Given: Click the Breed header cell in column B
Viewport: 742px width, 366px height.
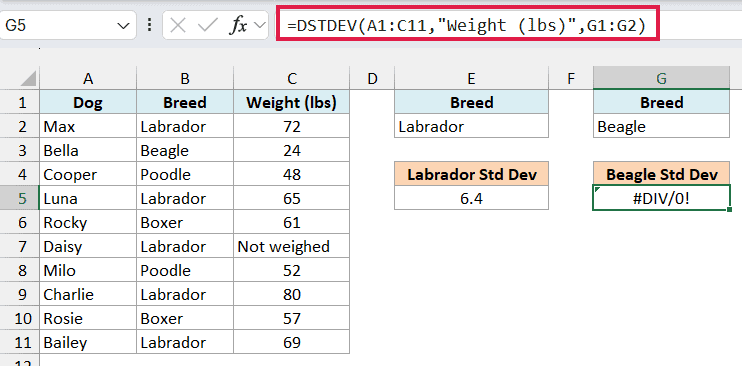Looking at the screenshot, I should coord(185,102).
